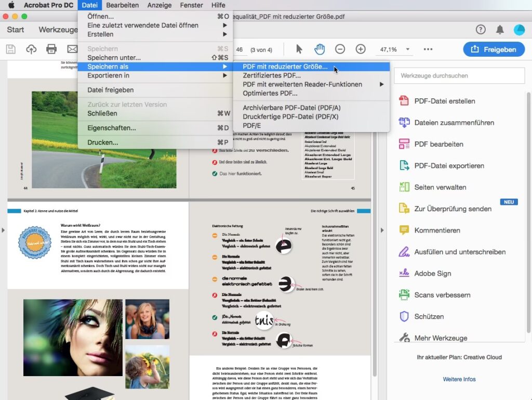532x400 pixels.
Task: Click the Werkzeuge durchsuchen search field
Action: click(x=459, y=75)
